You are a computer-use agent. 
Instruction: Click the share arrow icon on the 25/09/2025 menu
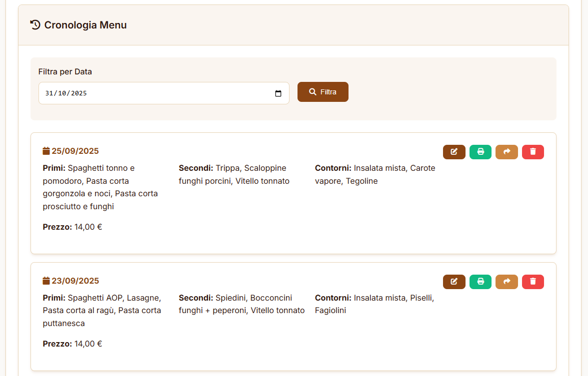tap(506, 152)
